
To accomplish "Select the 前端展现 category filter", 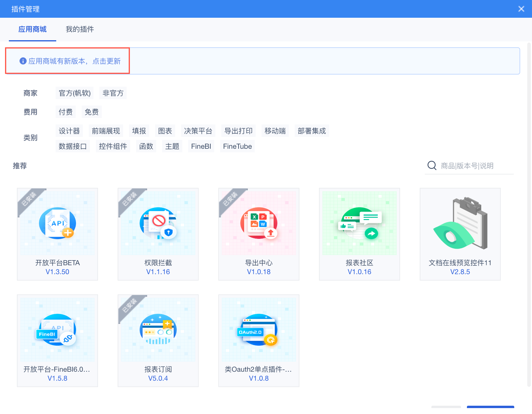I will tap(106, 131).
